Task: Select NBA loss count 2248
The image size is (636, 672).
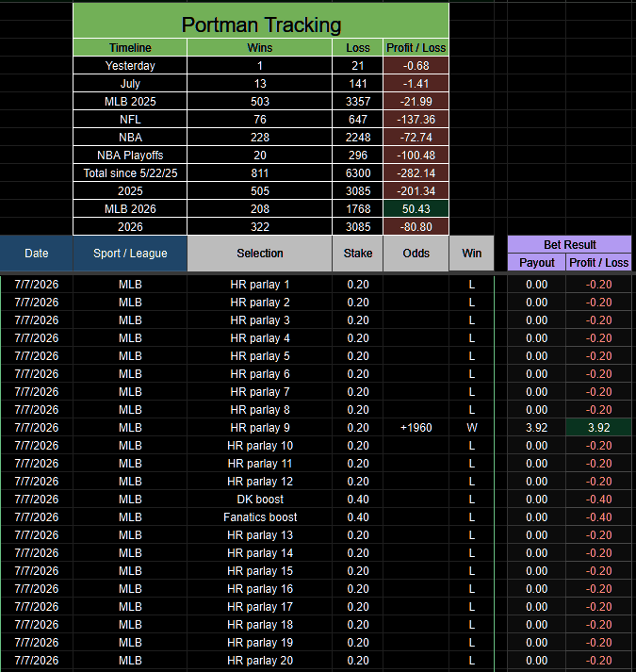Action: (358, 138)
